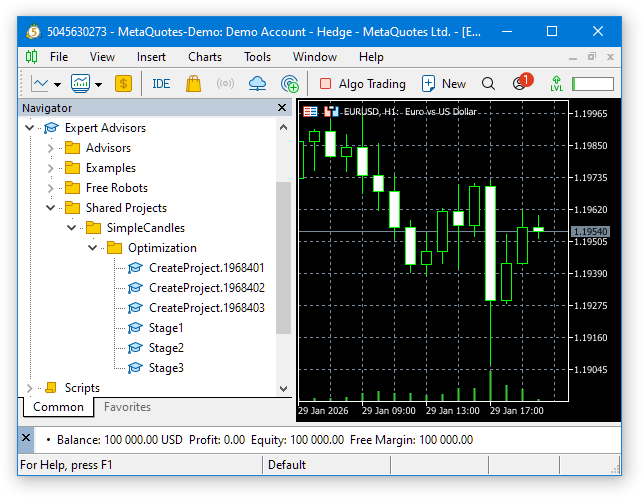The width and height of the screenshot is (643, 498).
Task: Open the Market shopping bag icon
Action: pyautogui.click(x=193, y=84)
